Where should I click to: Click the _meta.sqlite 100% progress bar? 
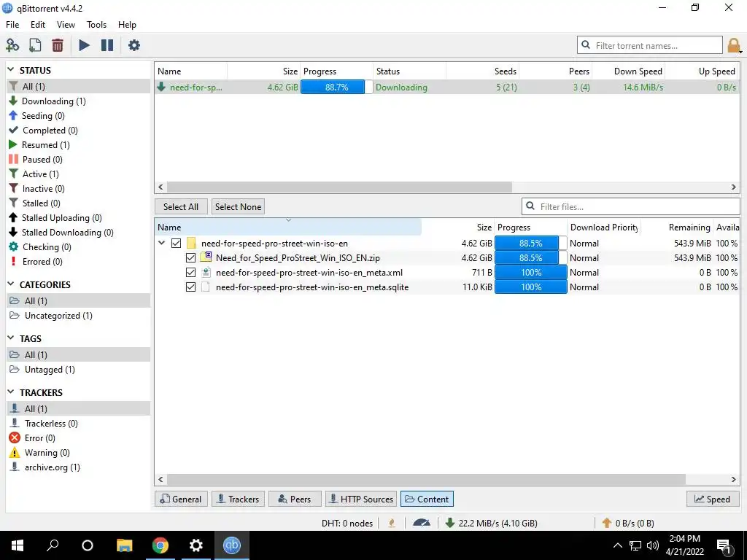click(531, 287)
